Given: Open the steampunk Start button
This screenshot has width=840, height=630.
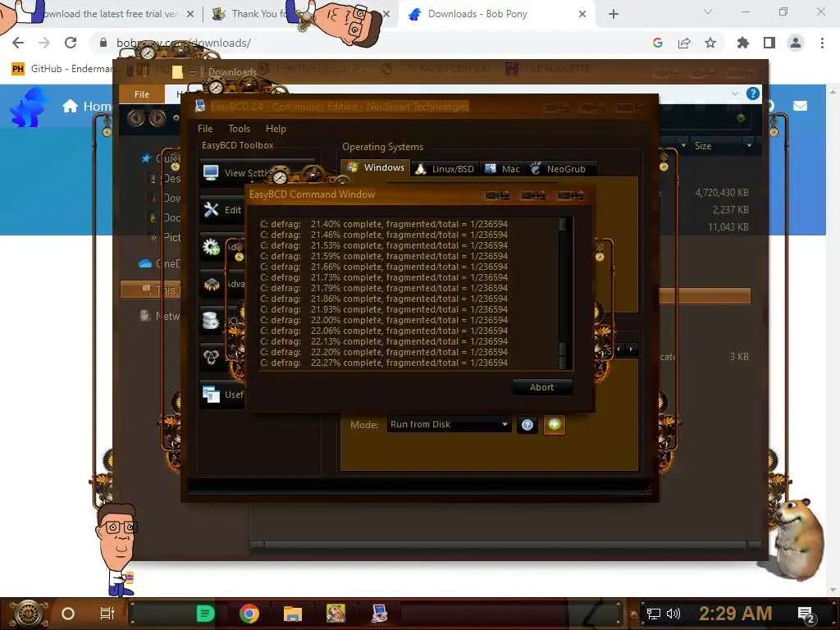Looking at the screenshot, I should pos(29,614).
